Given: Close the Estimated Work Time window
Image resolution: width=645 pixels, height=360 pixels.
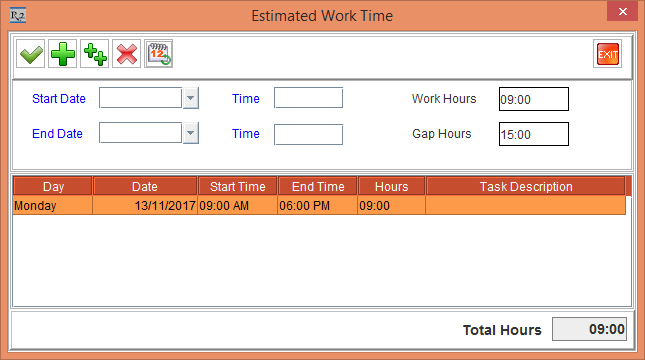Looking at the screenshot, I should [x=623, y=12].
